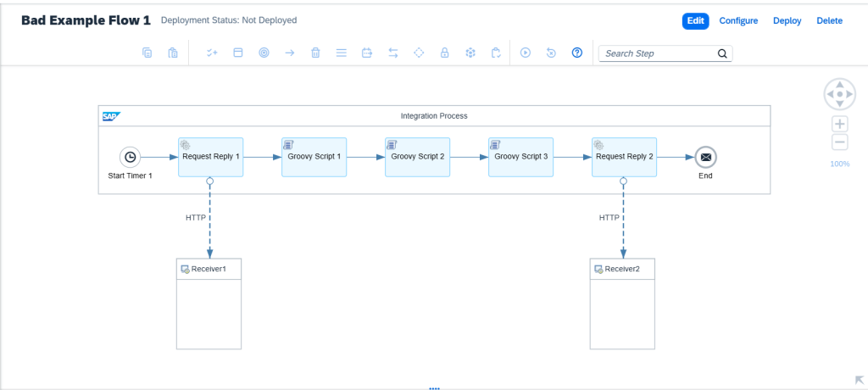Click the search magnifier icon
The height and width of the screenshot is (390, 868).
click(x=722, y=53)
